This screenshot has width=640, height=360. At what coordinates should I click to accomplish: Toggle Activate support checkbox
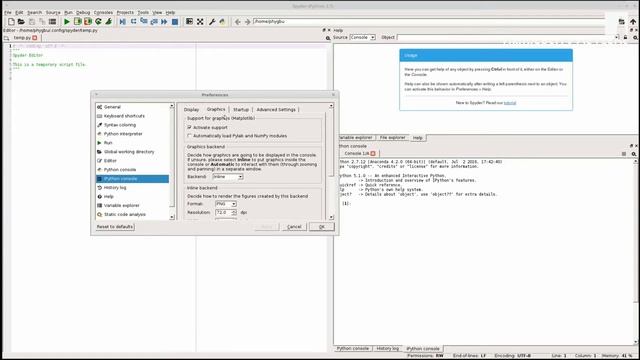pos(189,127)
